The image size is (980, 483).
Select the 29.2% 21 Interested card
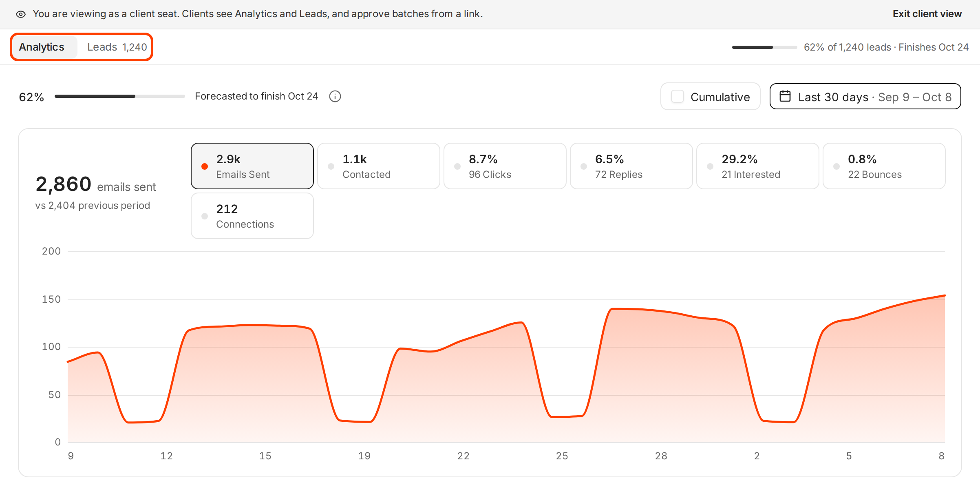[758, 166]
